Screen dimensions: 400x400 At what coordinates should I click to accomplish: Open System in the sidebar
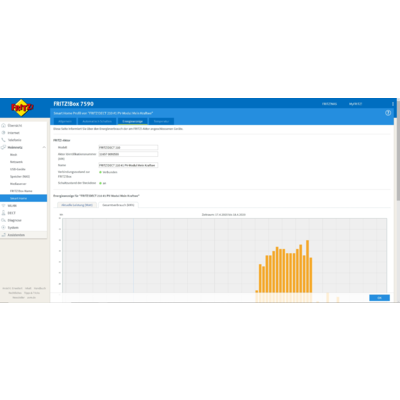click(13, 228)
